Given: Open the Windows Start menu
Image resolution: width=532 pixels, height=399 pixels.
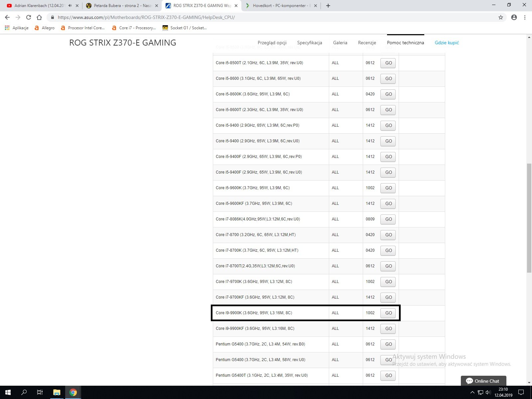Looking at the screenshot, I should [x=8, y=392].
